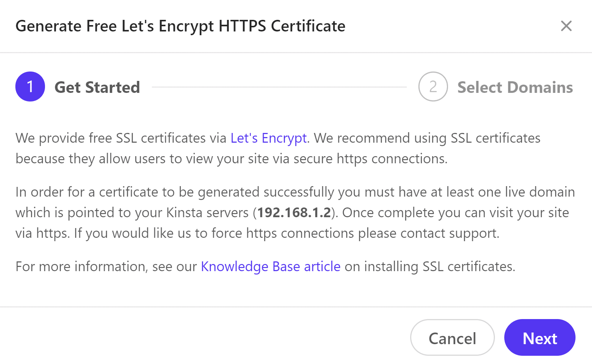
Task: Open the Knowledge Base article link
Action: pyautogui.click(x=270, y=267)
